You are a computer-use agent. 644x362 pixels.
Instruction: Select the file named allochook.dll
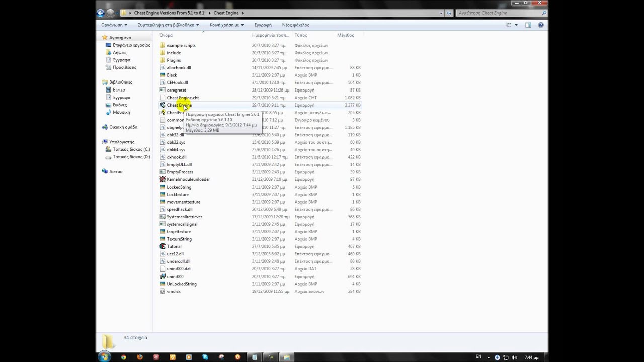[179, 68]
